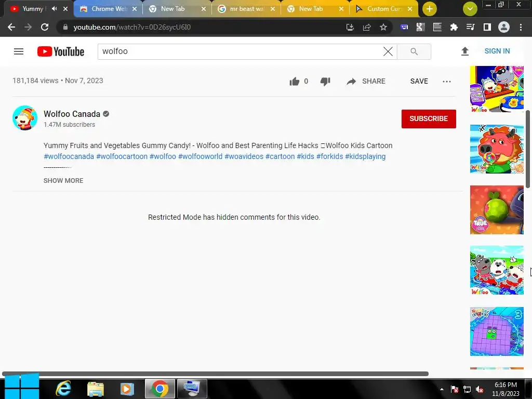Close the Chrome Web Store tab
532x399 pixels.
click(x=135, y=9)
